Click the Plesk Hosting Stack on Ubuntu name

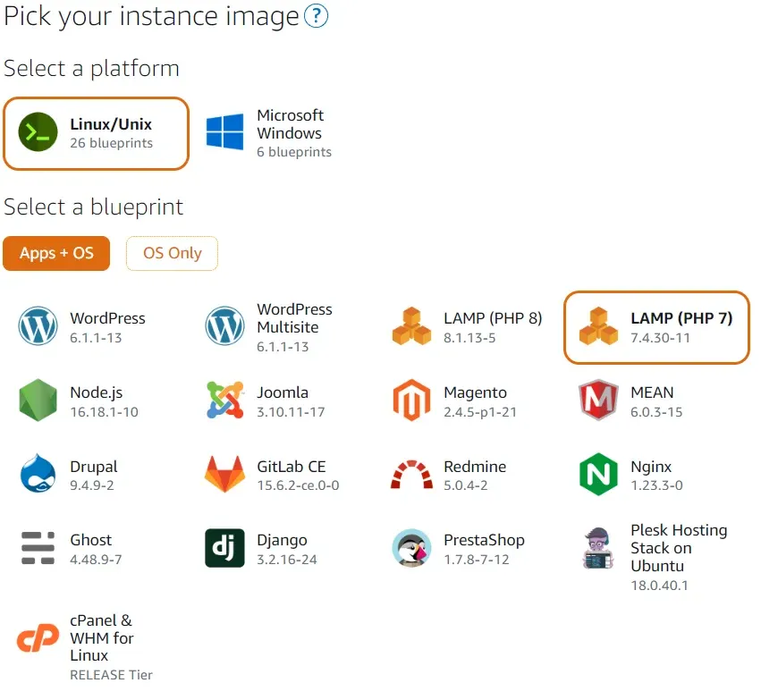(x=679, y=548)
